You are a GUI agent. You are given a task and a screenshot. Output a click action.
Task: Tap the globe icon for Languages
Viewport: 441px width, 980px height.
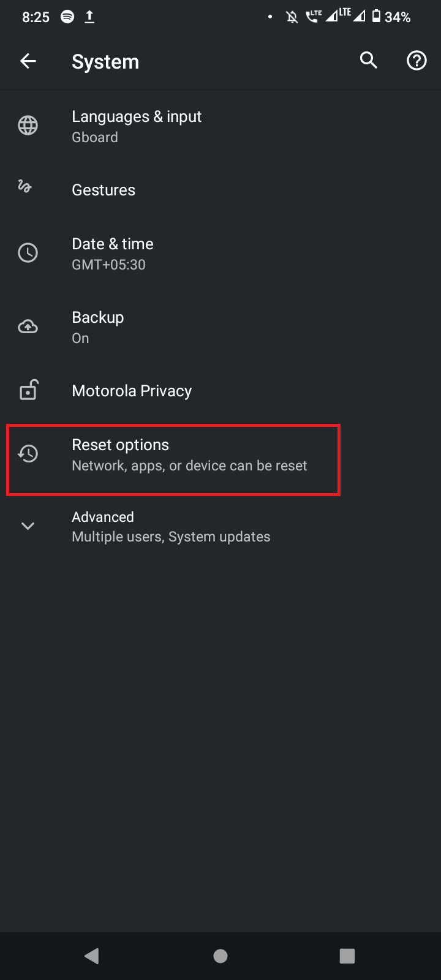[x=28, y=126]
